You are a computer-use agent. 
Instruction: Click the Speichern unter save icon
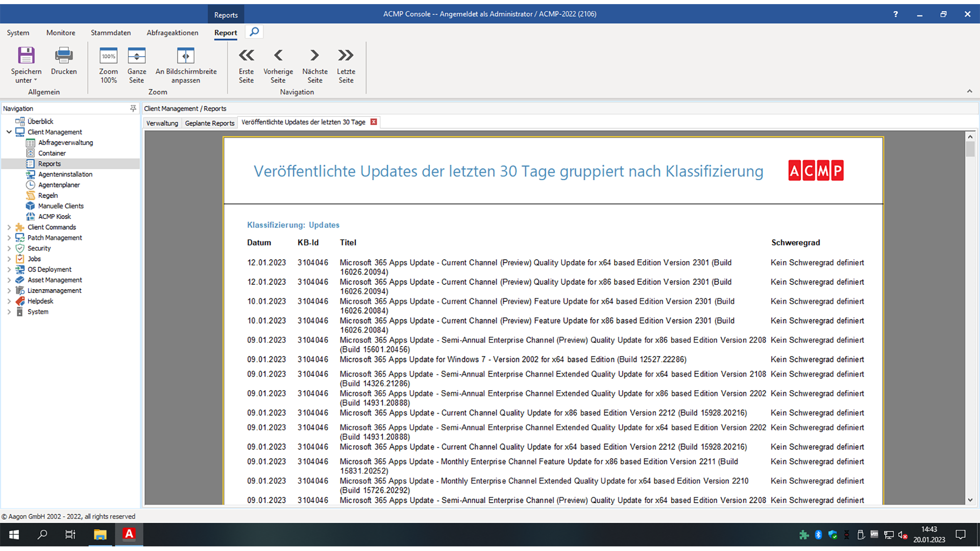coord(26,55)
